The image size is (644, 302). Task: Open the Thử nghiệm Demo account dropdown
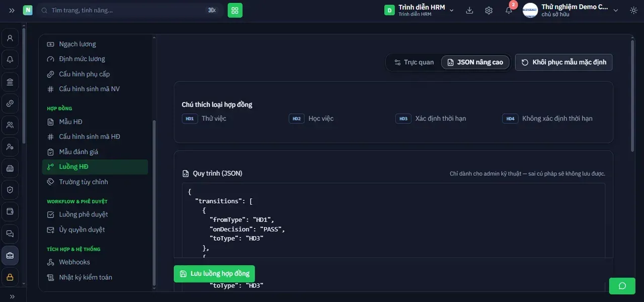[x=571, y=10]
